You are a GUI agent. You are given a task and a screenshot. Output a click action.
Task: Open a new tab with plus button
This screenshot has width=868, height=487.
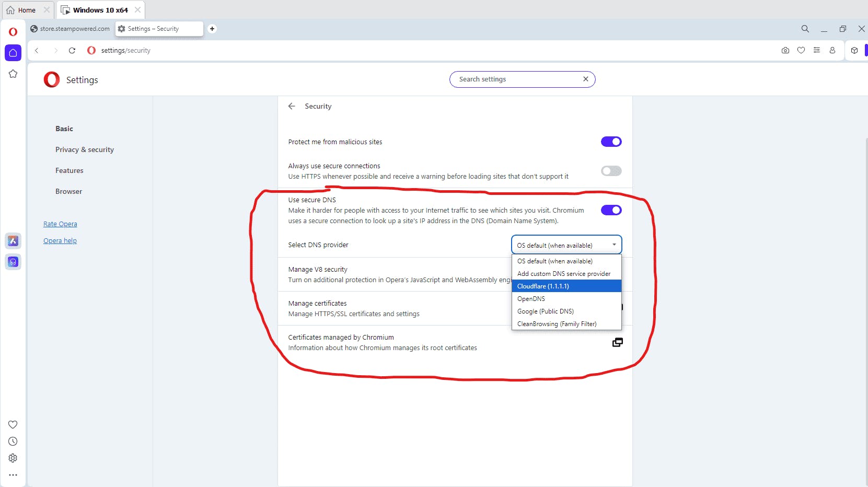212,29
